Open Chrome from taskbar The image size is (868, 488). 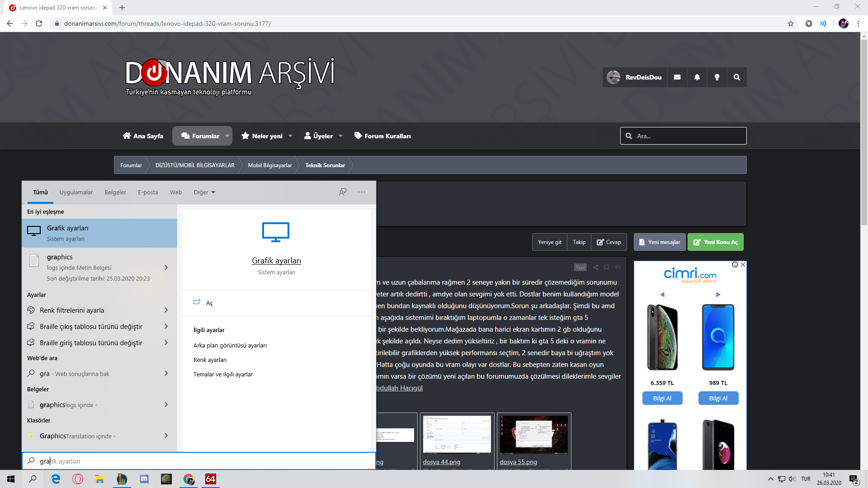point(189,479)
